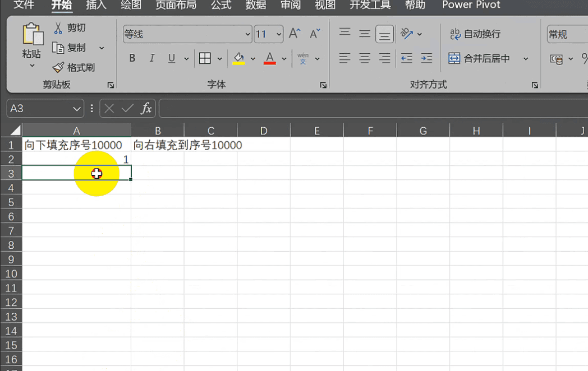Click the wén phonetic guide icon
Viewport: 588px width, 371px height.
pyautogui.click(x=303, y=58)
